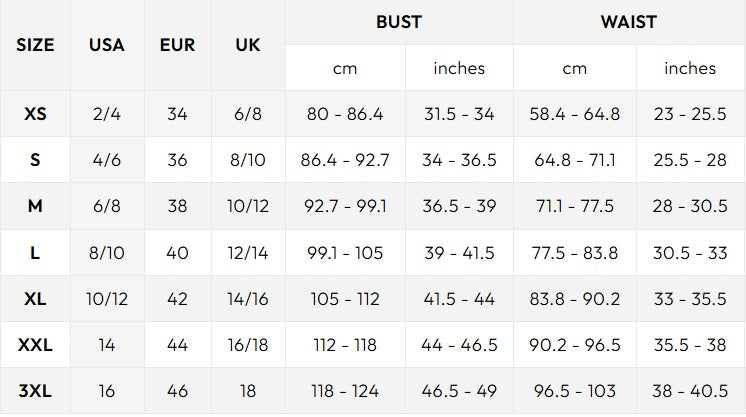Click bust inches value 36.5 - 39
Viewport: 746px width, 417px height.
(459, 207)
